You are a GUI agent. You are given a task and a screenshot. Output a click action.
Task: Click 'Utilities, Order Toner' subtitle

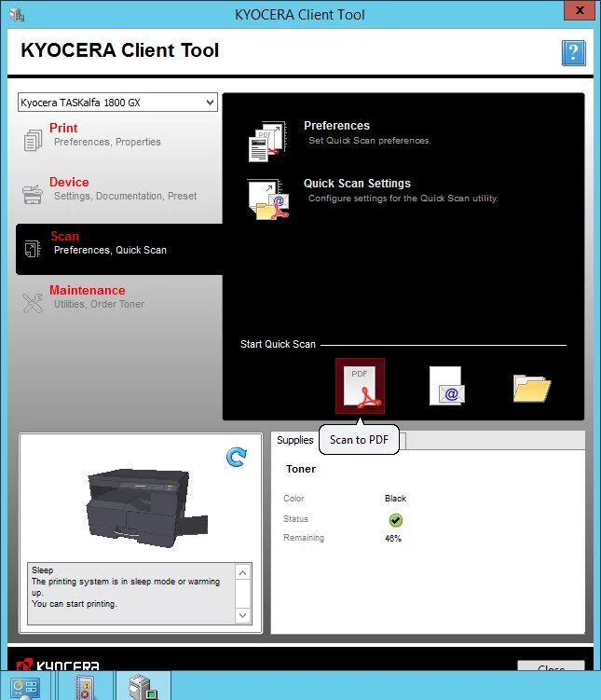point(99,304)
